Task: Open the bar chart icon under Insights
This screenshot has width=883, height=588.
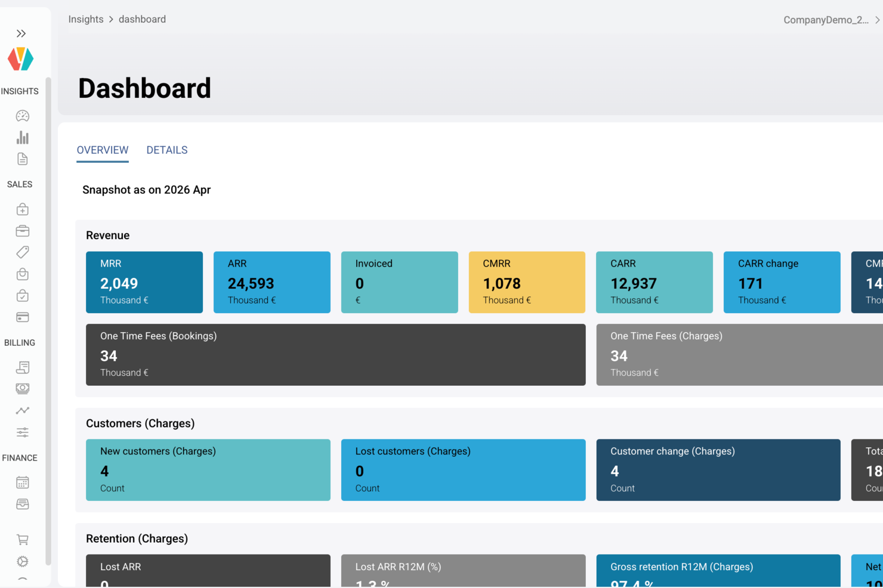Action: point(23,138)
